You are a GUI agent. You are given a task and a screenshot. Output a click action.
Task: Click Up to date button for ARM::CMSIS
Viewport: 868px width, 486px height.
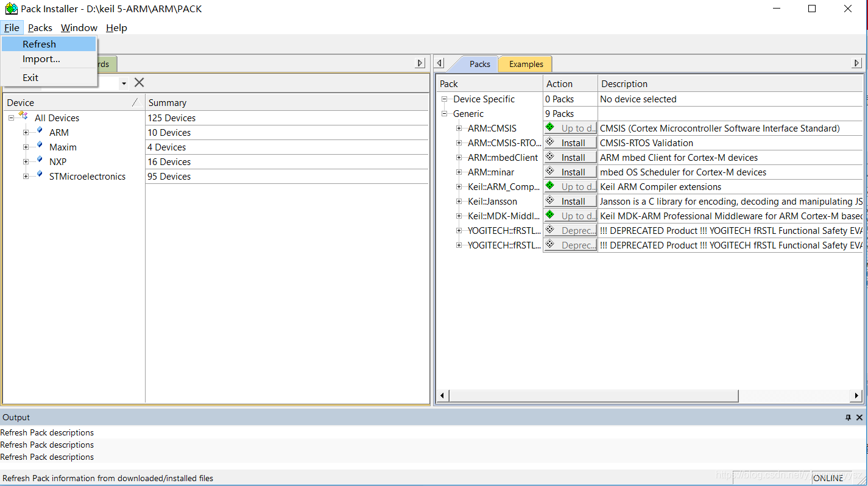click(570, 129)
